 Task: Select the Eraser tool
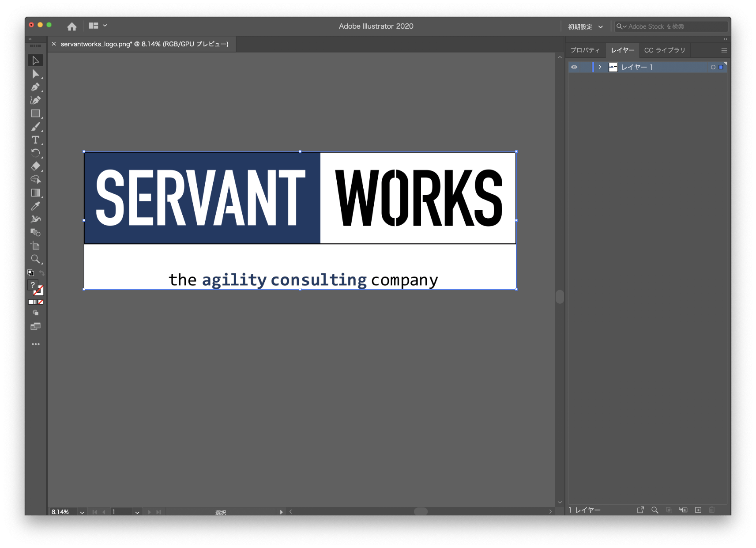point(36,166)
